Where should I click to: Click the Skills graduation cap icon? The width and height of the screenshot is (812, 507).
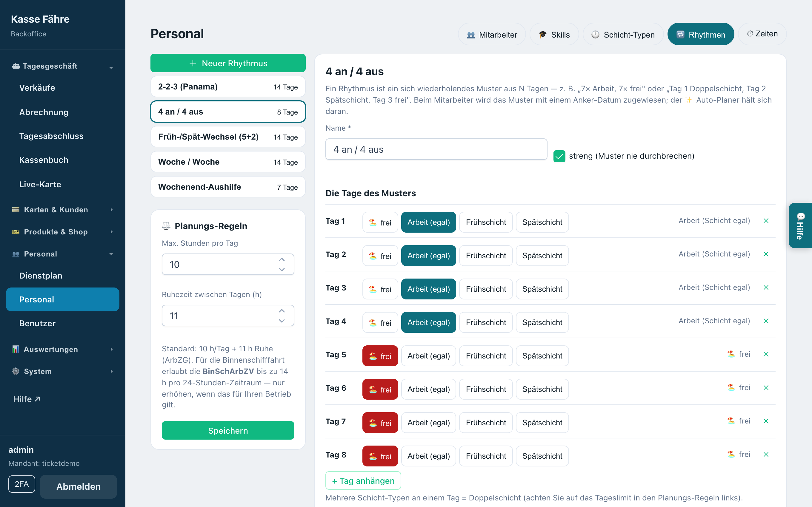542,35
